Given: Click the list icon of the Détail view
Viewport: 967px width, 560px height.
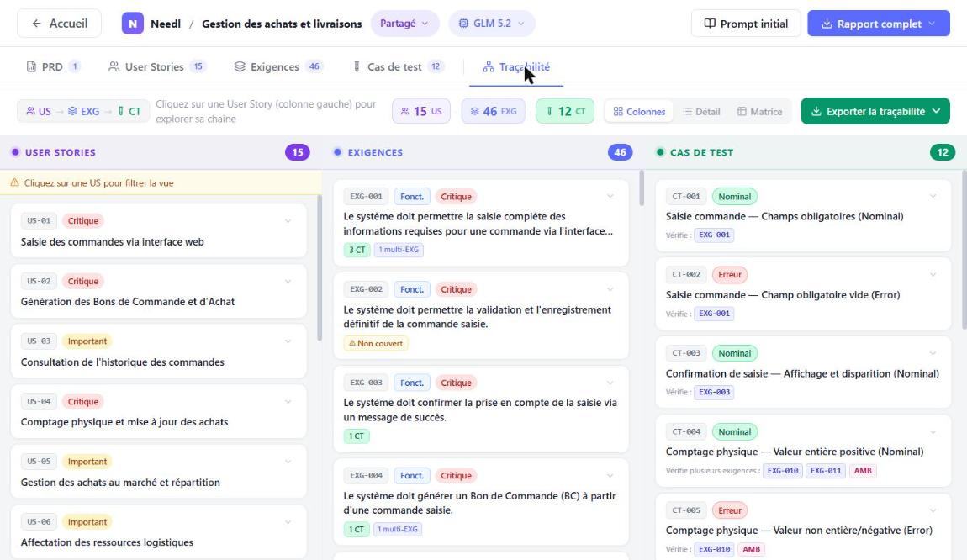Looking at the screenshot, I should coord(687,112).
